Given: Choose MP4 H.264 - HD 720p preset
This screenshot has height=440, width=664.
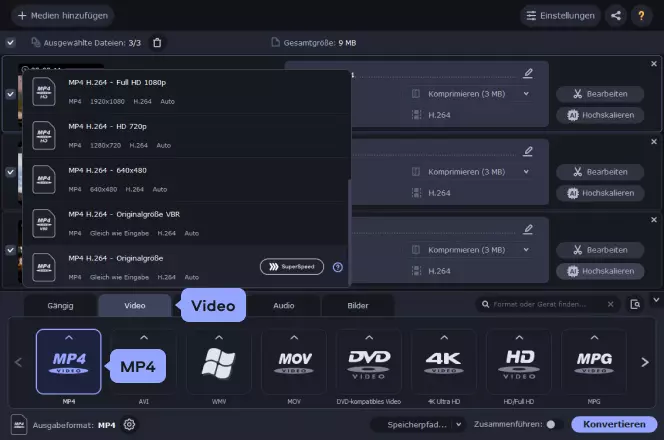Looking at the screenshot, I should point(186,136).
